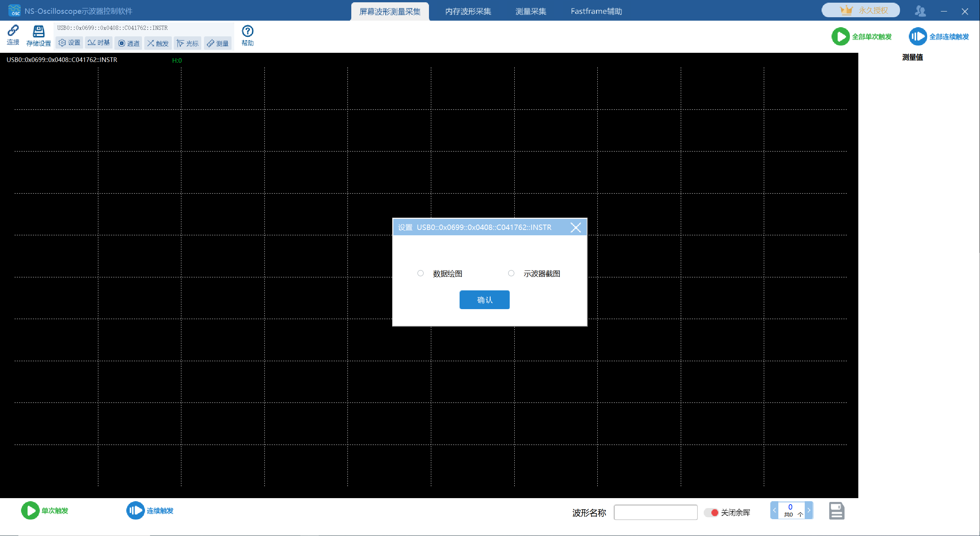Open the 光标 cursor toolbar item

[188, 43]
